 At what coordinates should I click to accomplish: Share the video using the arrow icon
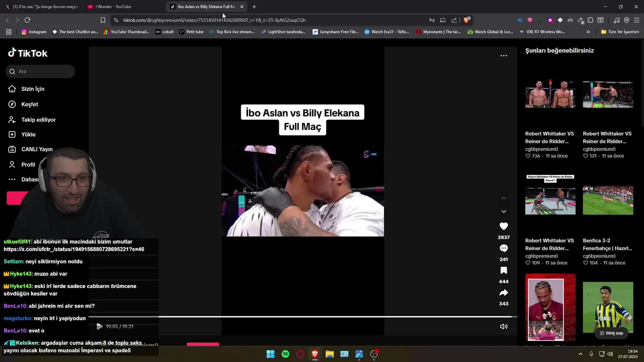point(504,293)
